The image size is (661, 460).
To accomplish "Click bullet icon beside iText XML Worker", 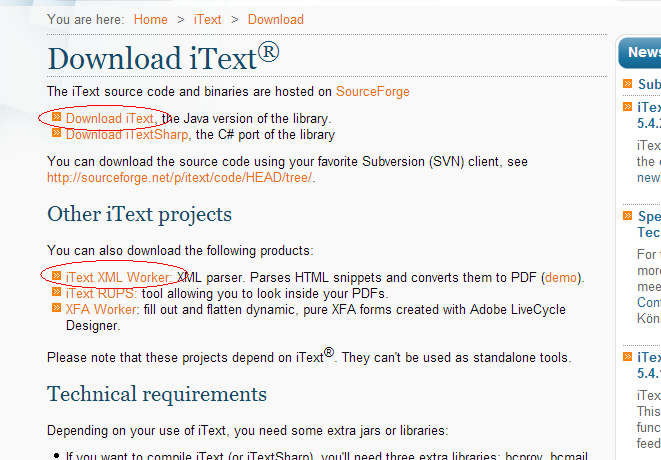I will coord(56,276).
